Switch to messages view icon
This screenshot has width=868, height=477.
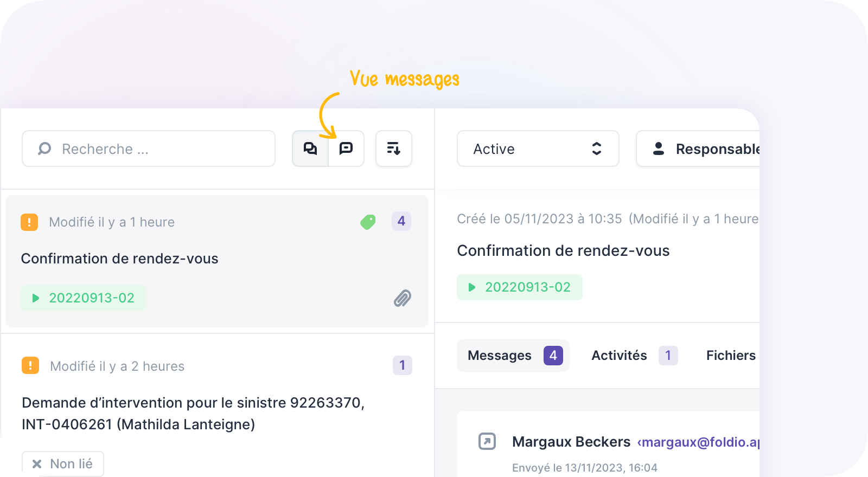click(x=346, y=149)
